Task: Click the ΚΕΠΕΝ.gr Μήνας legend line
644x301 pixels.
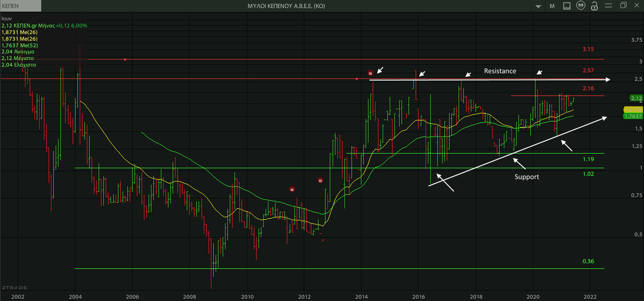Action: (x=44, y=26)
